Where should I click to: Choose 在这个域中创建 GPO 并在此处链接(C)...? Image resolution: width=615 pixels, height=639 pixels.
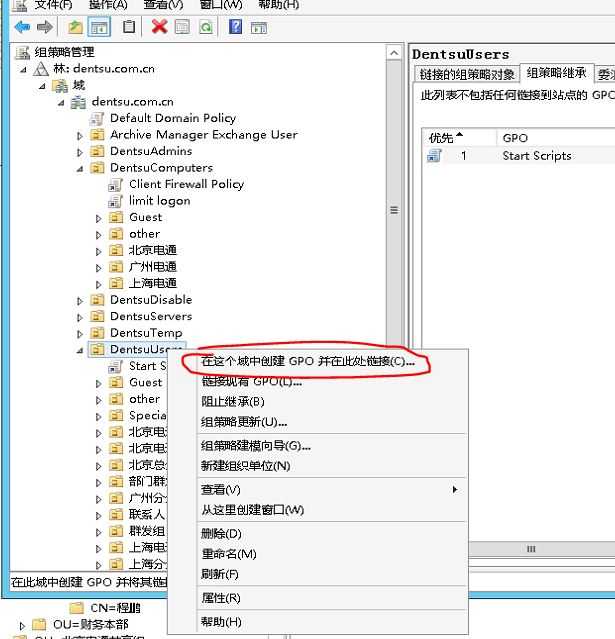(x=308, y=361)
